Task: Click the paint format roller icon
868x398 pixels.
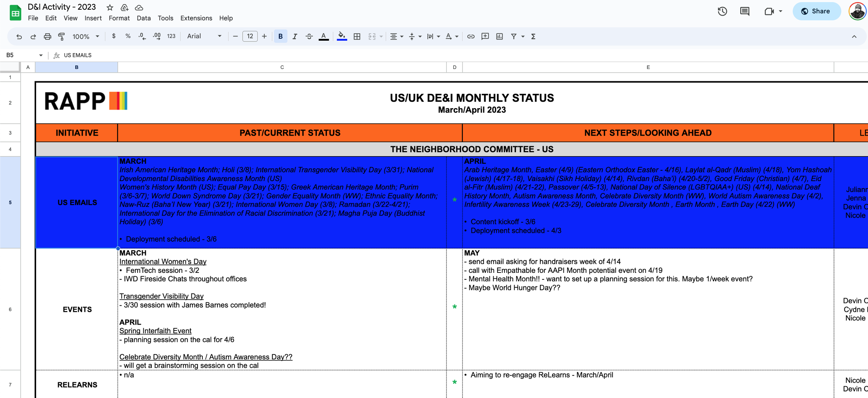Action: point(61,36)
